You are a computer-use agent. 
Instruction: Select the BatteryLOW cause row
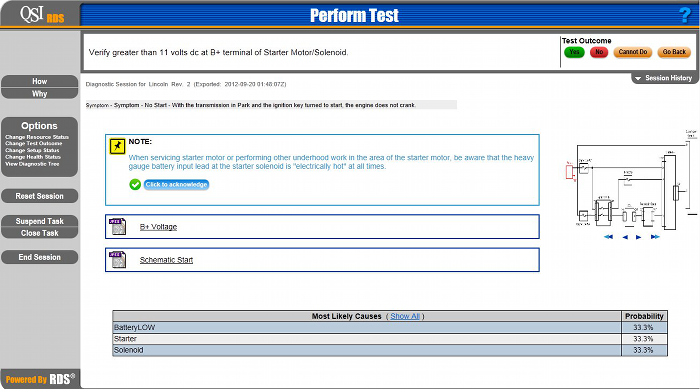(x=390, y=327)
